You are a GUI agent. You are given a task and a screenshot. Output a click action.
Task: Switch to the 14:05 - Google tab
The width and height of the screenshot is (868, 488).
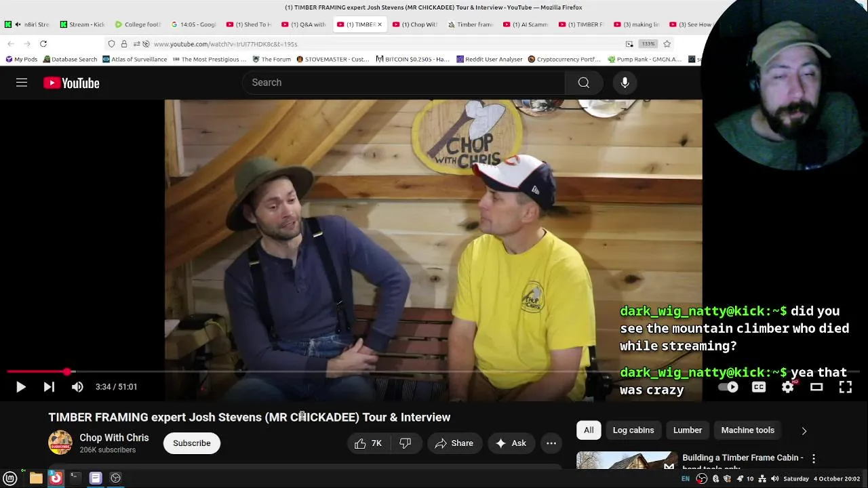point(193,24)
